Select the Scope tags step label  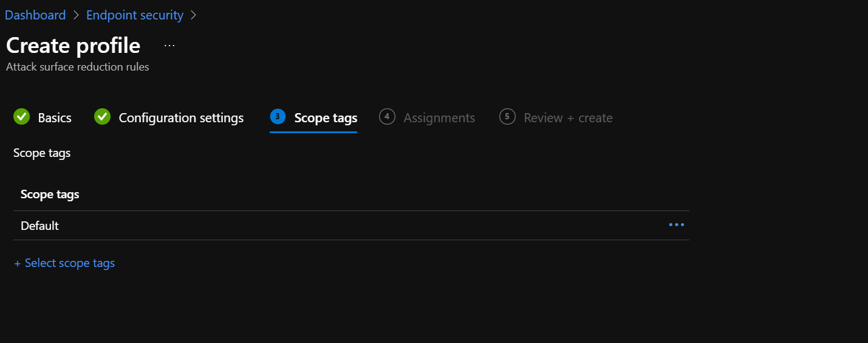(x=326, y=118)
